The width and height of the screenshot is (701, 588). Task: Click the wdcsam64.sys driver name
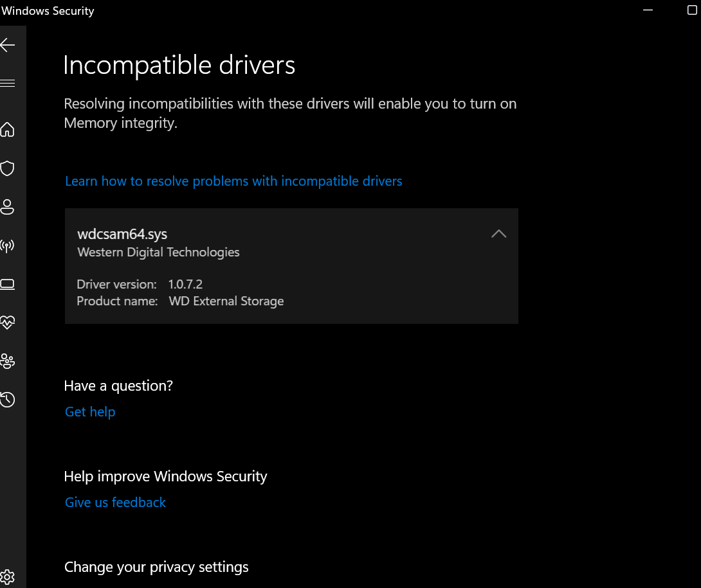[x=122, y=234]
